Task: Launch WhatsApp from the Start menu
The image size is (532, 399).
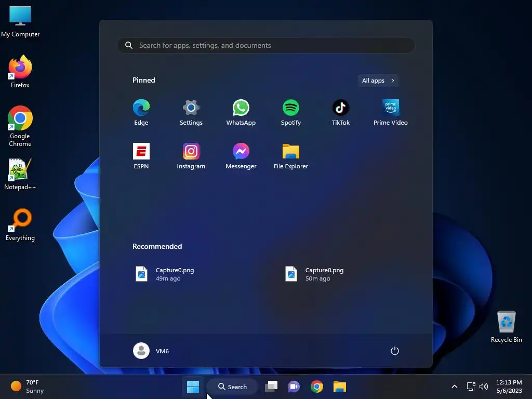Action: pos(241,113)
